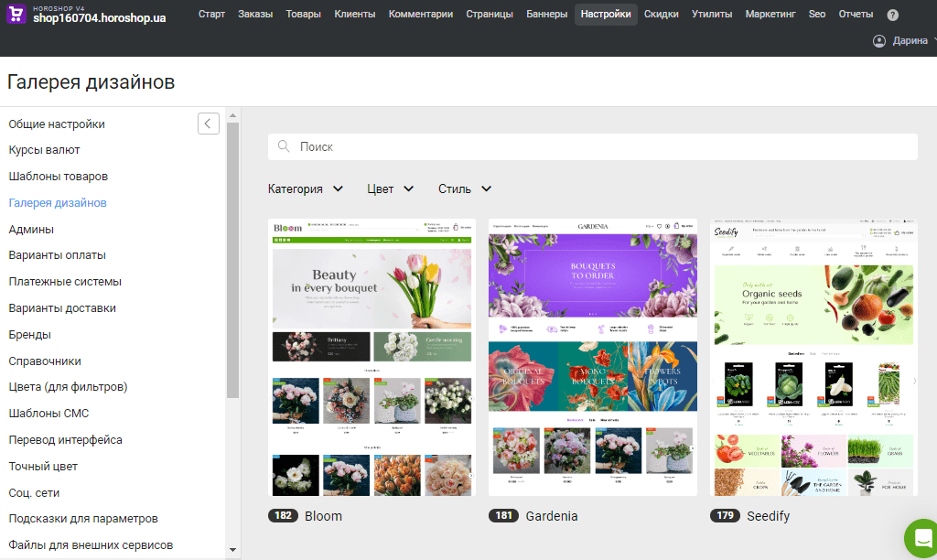Viewport: 937px width, 560px height.
Task: Open the help question mark icon
Action: click(x=892, y=15)
